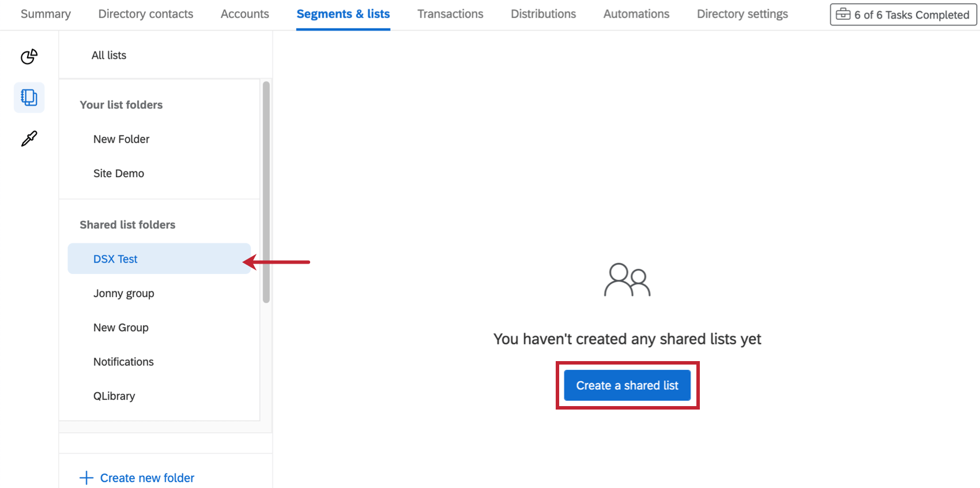Image resolution: width=980 pixels, height=488 pixels.
Task: Click the people icon above the empty message
Action: (x=627, y=280)
